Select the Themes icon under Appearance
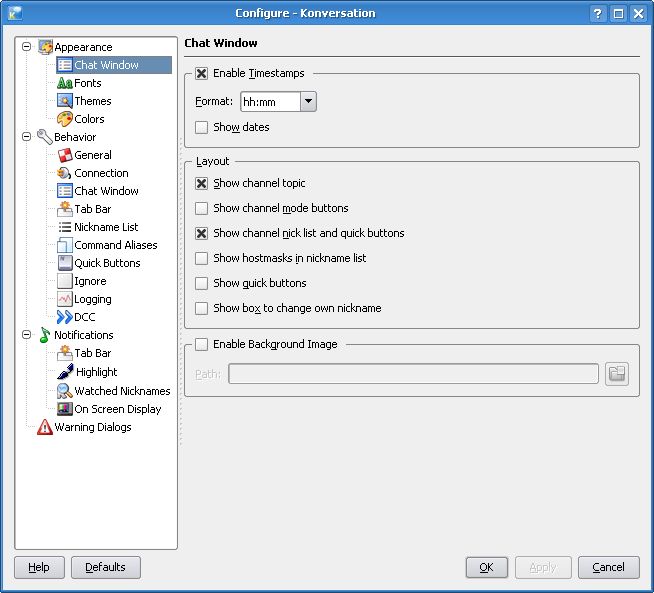The height and width of the screenshot is (593, 654). click(x=65, y=101)
